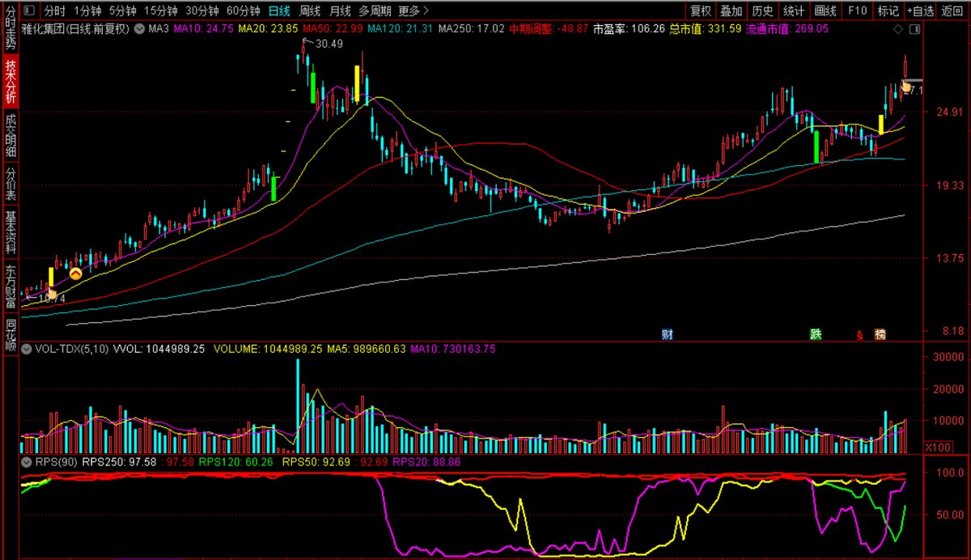Open the 统计 statistics button
The image size is (971, 560).
point(795,11)
